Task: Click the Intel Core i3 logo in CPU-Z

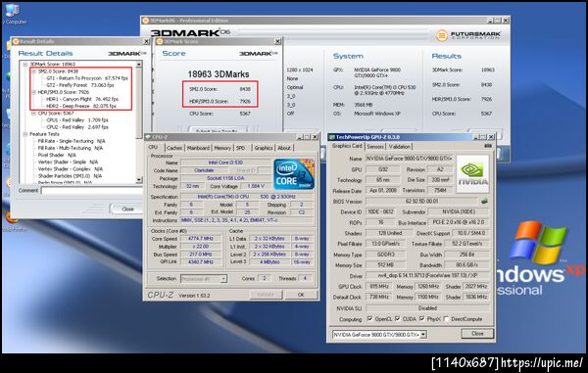Action: pyautogui.click(x=294, y=173)
